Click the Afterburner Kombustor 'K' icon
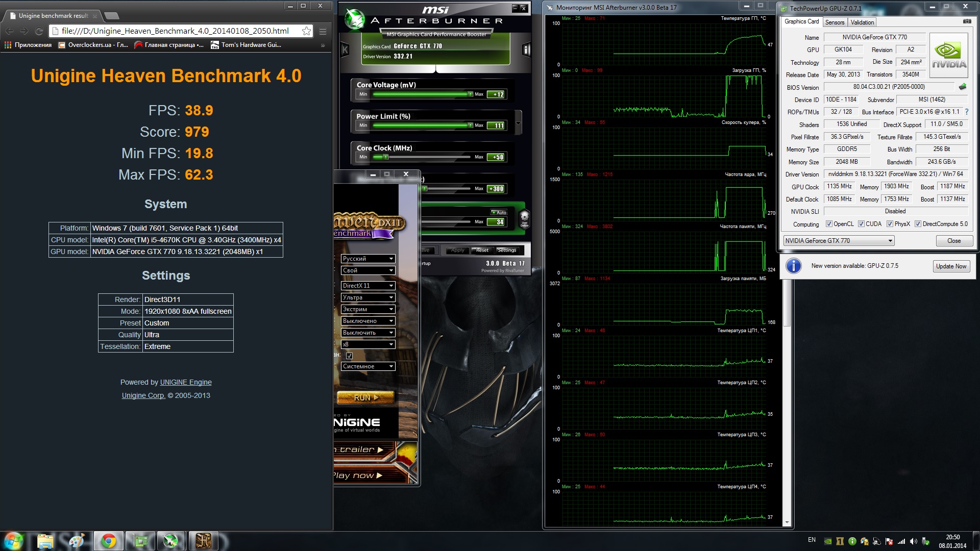Image resolution: width=980 pixels, height=551 pixels. (x=345, y=50)
